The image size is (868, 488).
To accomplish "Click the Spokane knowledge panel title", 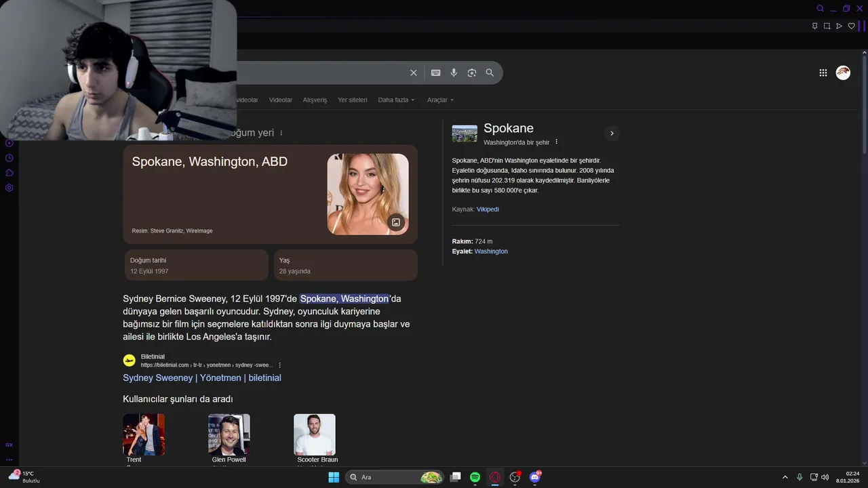I will pyautogui.click(x=509, y=128).
